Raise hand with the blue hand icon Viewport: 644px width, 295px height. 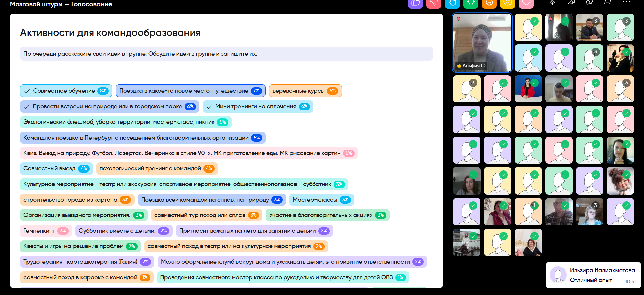point(452,3)
